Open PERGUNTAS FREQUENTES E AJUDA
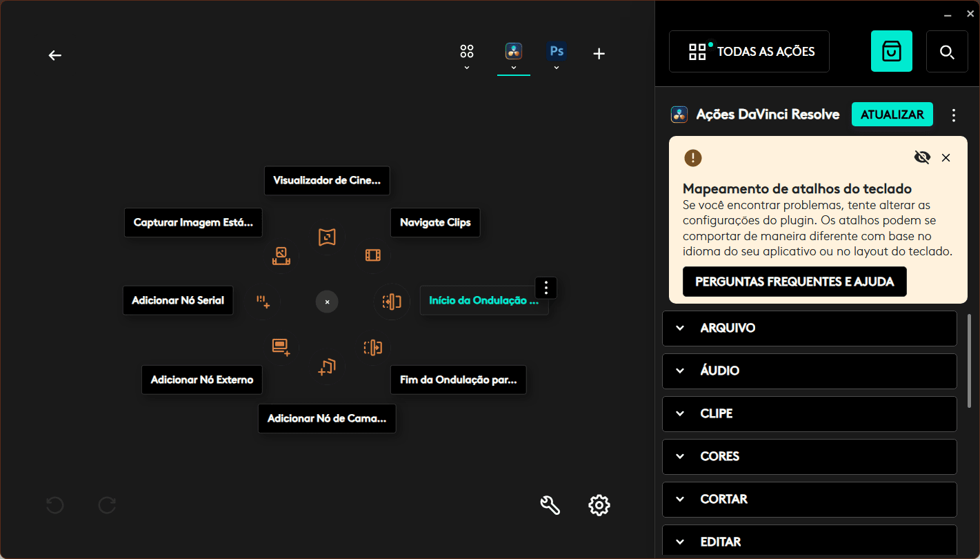 click(x=794, y=282)
